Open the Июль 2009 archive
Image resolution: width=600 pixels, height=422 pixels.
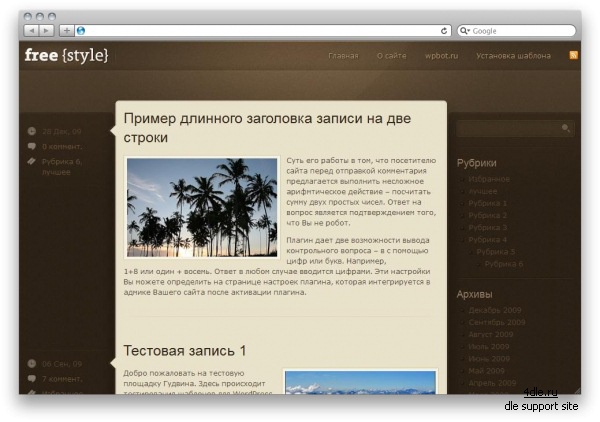click(x=489, y=347)
